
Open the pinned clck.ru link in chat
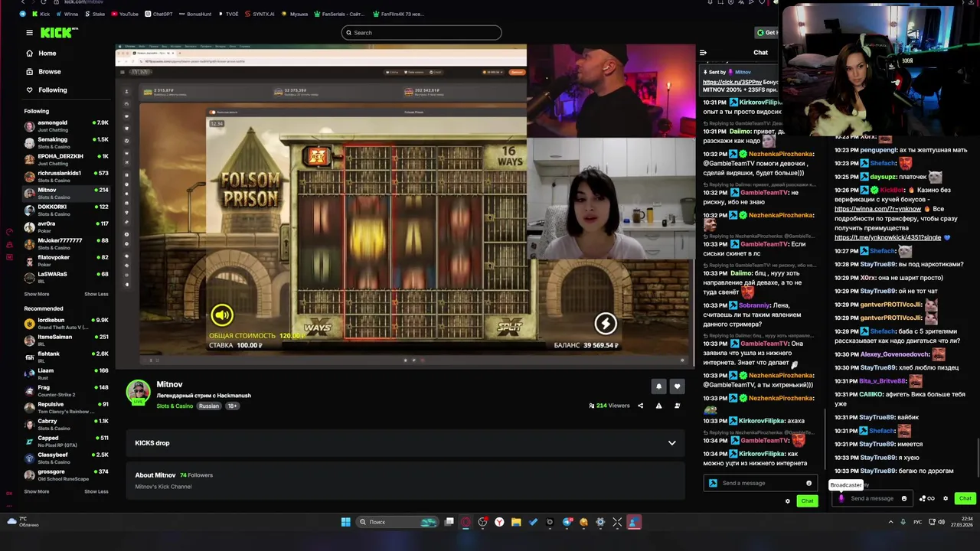(x=732, y=82)
